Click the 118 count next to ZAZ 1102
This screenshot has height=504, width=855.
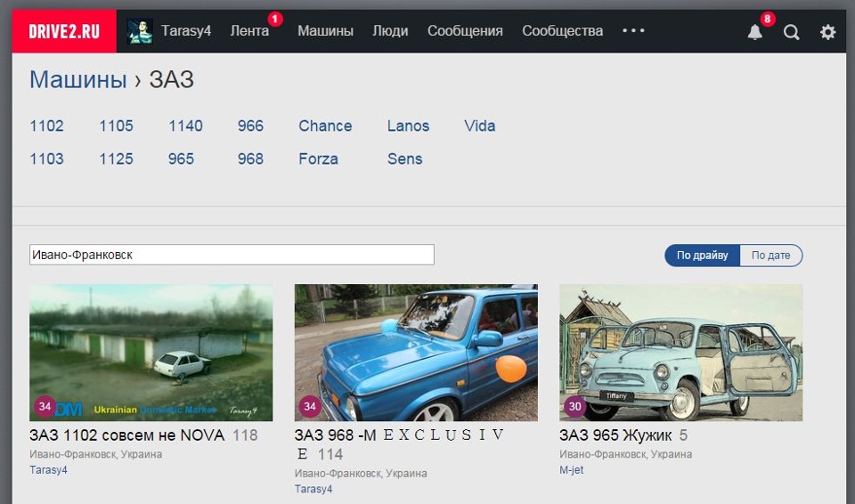[x=246, y=435]
